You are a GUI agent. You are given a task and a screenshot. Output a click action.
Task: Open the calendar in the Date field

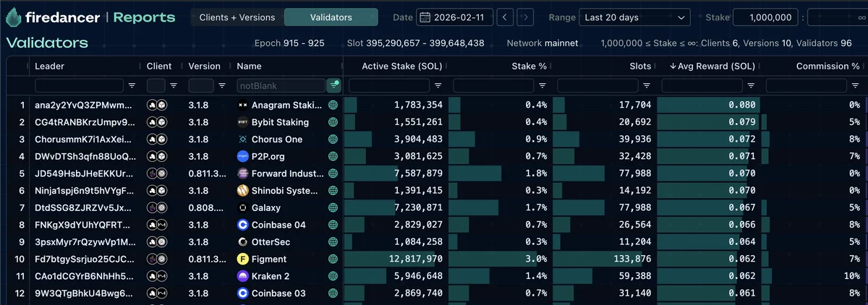pos(424,17)
